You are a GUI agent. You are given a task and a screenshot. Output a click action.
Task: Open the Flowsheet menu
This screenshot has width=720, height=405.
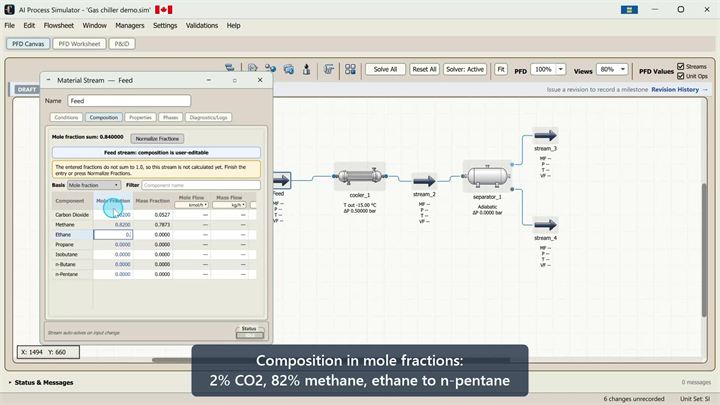[59, 26]
